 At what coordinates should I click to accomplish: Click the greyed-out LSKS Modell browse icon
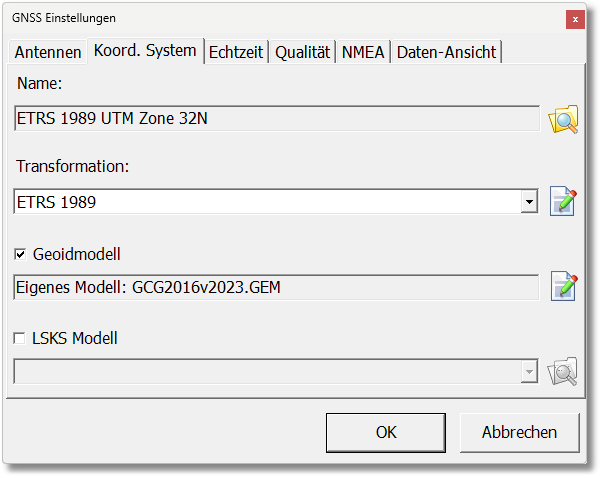point(564,372)
